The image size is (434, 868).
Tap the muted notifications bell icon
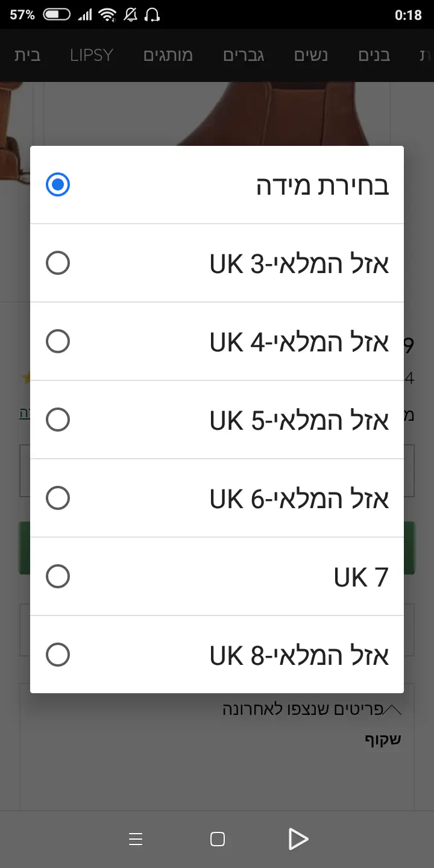[x=130, y=14]
